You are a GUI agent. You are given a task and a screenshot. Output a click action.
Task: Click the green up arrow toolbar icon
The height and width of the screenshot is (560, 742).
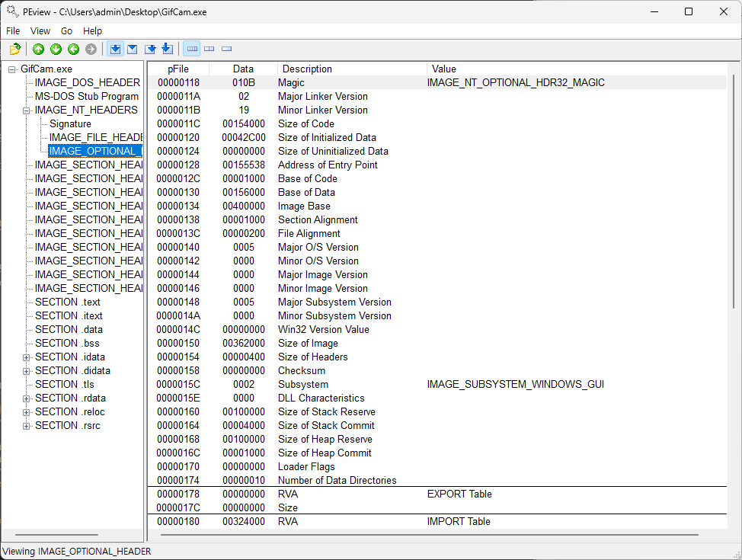[38, 50]
